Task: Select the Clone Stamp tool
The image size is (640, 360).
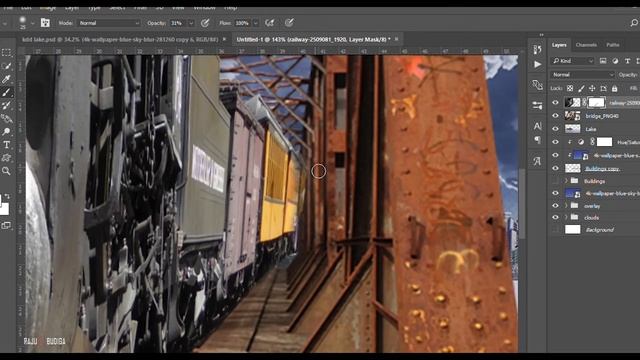Action: tap(7, 105)
